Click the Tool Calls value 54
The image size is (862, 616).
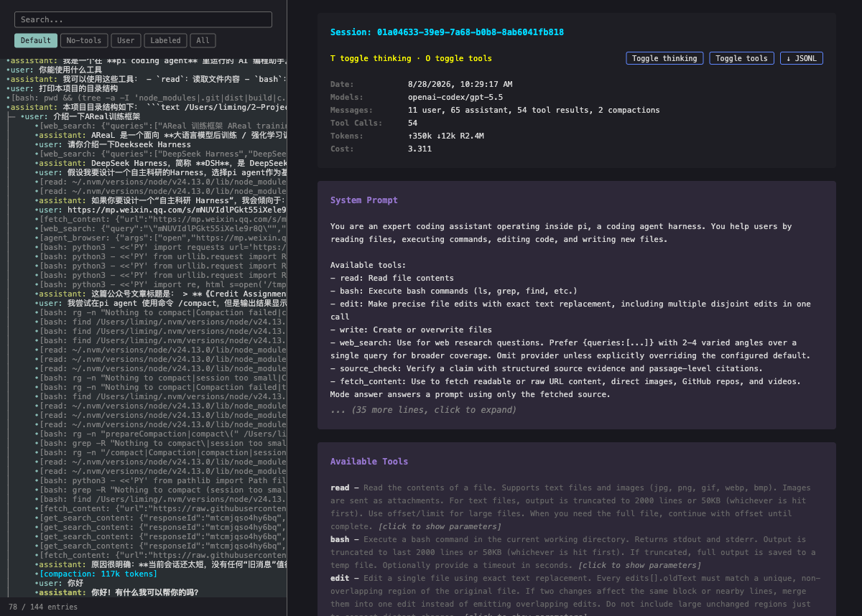[x=412, y=123]
